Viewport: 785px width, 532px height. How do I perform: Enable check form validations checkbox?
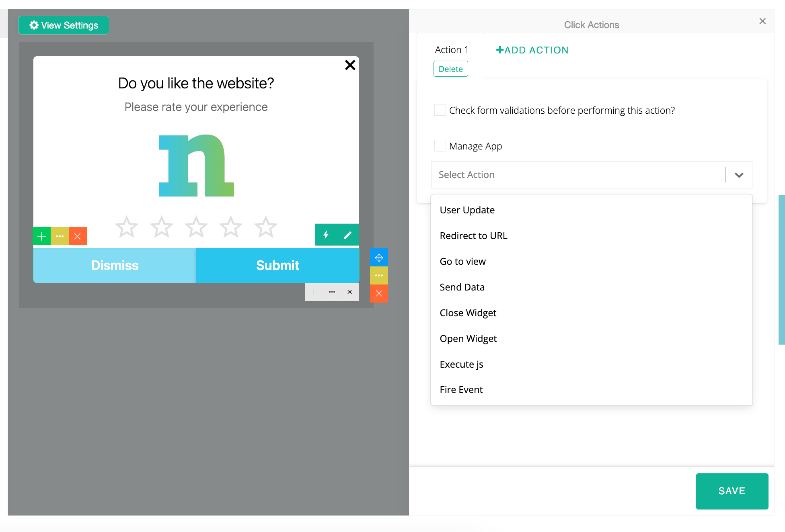point(440,110)
